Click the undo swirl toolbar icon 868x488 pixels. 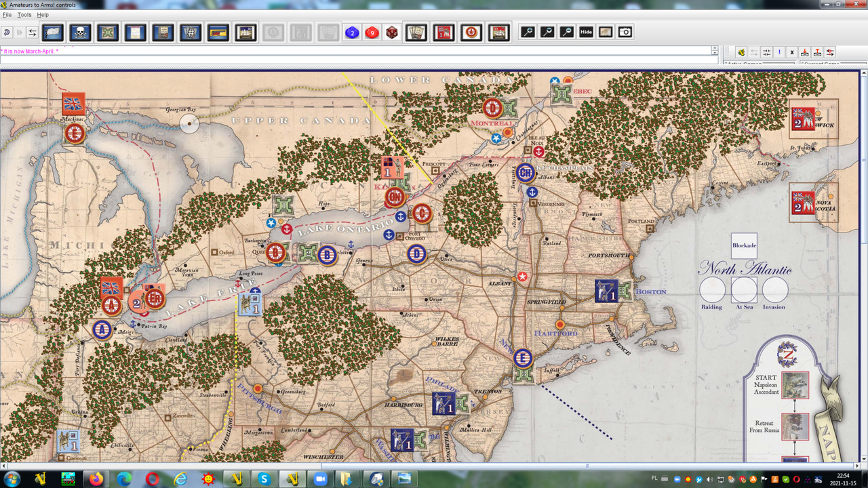(6, 33)
